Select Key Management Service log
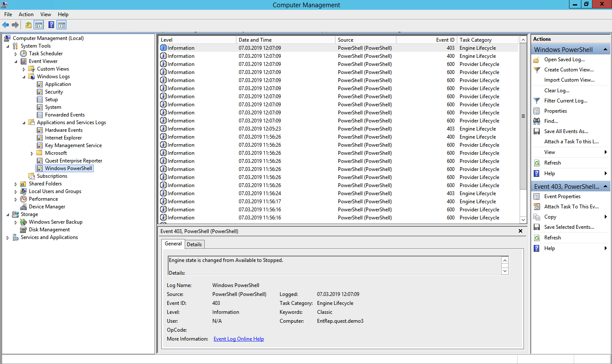612x364 pixels. click(x=73, y=145)
